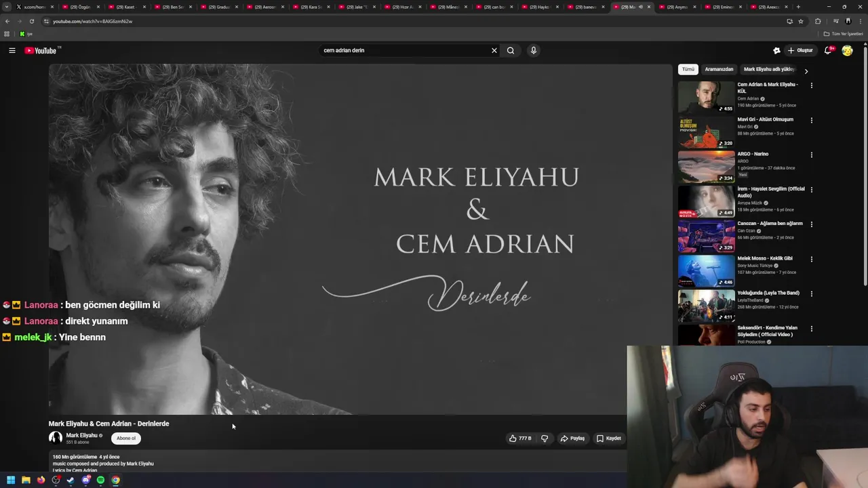
Task: Open options menu for Melek Mosso Keklik Gibi
Action: [x=811, y=259]
